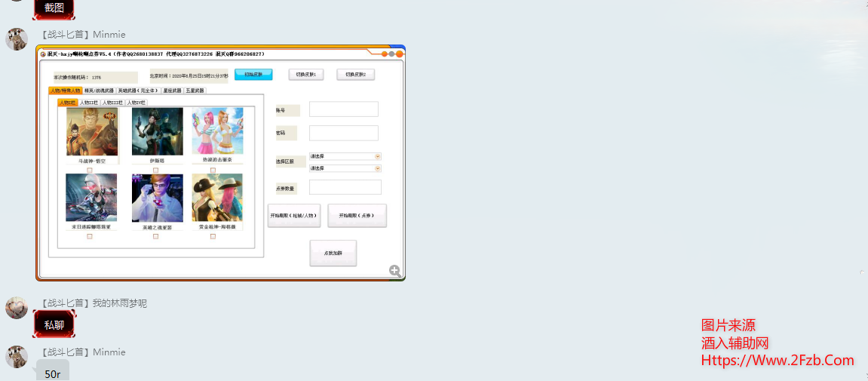The height and width of the screenshot is (381, 868).
Task: Select the 人物II栏 sub-tab
Action: [88, 103]
